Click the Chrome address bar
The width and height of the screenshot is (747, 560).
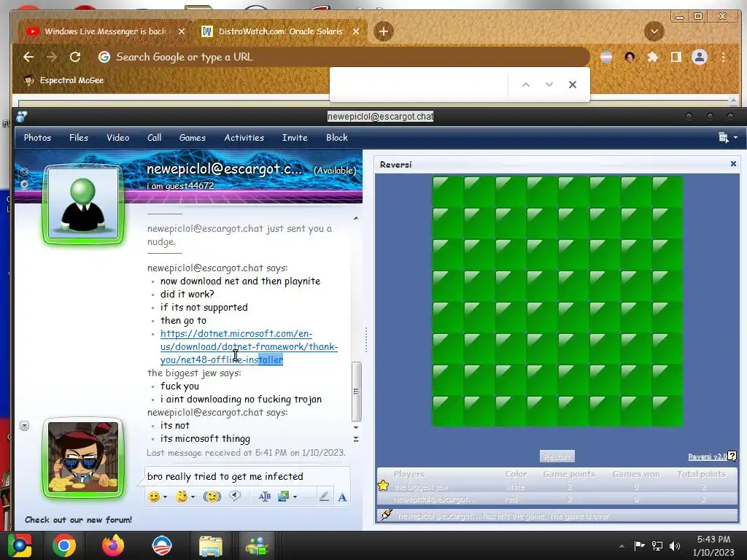pyautogui.click(x=343, y=57)
